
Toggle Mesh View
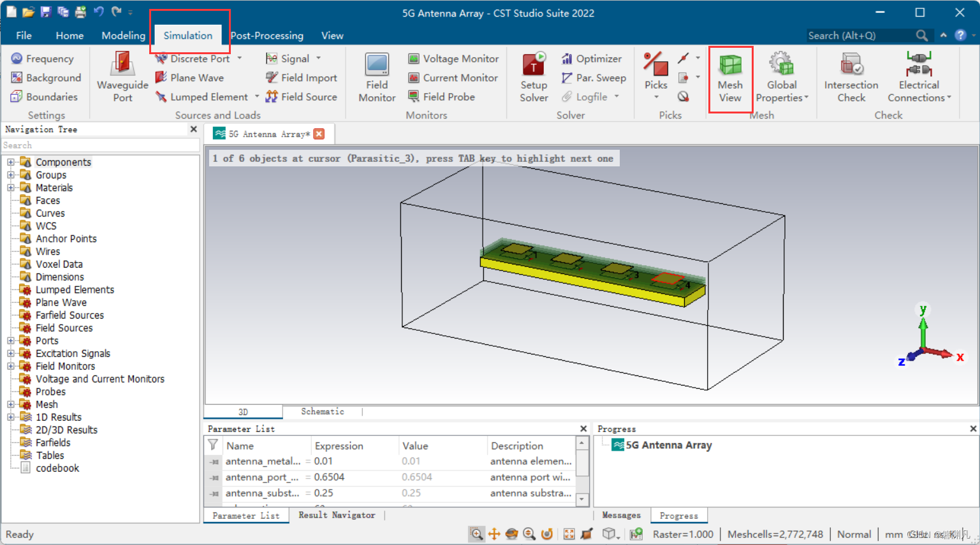730,77
